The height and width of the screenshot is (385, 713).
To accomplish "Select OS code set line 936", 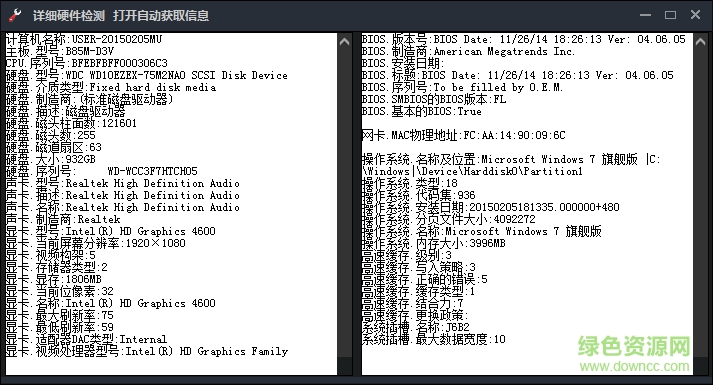I will pos(418,195).
